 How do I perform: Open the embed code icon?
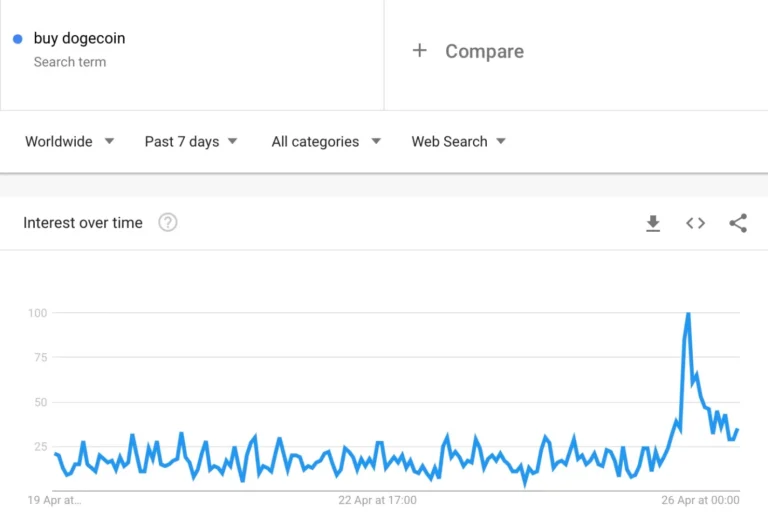click(x=695, y=223)
